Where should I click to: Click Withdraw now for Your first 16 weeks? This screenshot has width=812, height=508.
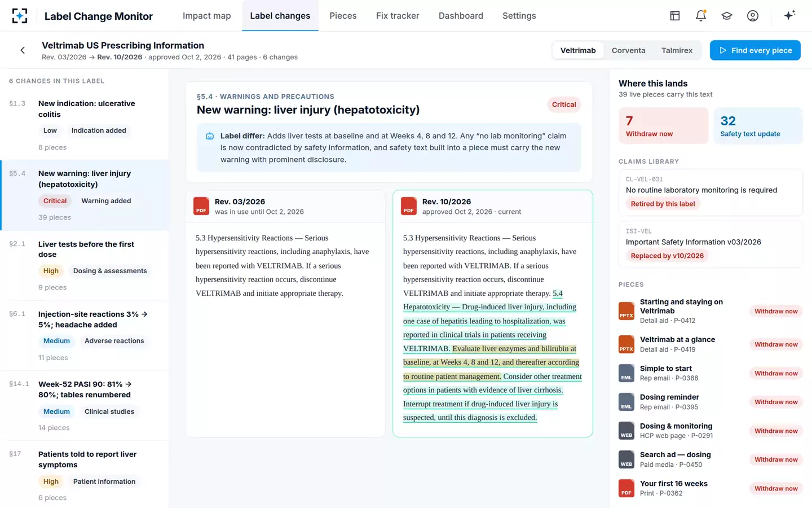point(776,488)
